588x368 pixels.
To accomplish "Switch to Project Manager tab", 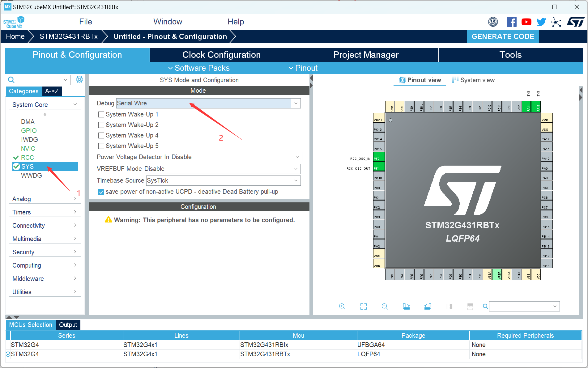I will [366, 55].
